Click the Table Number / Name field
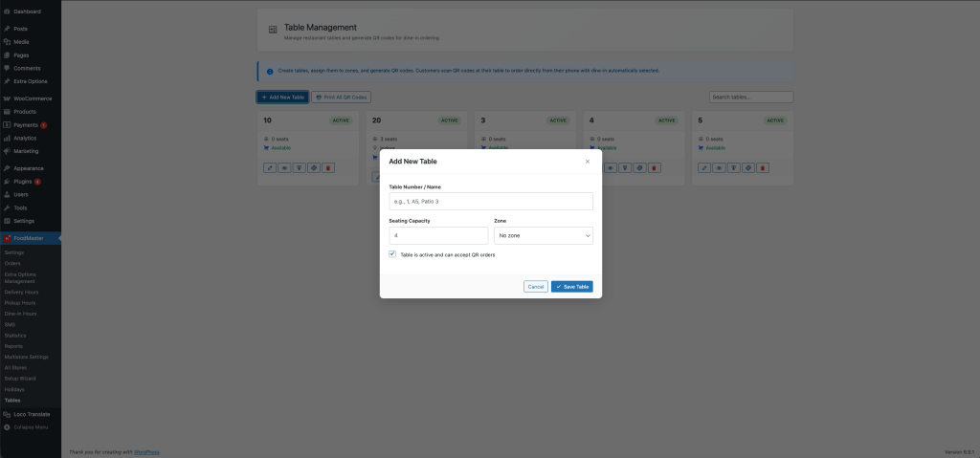 click(x=491, y=201)
